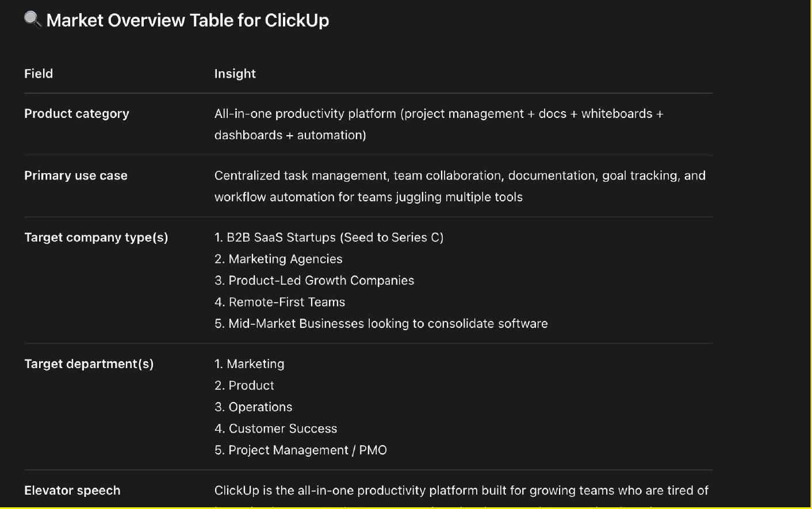Select the Marketing Agencies list item

click(x=278, y=259)
